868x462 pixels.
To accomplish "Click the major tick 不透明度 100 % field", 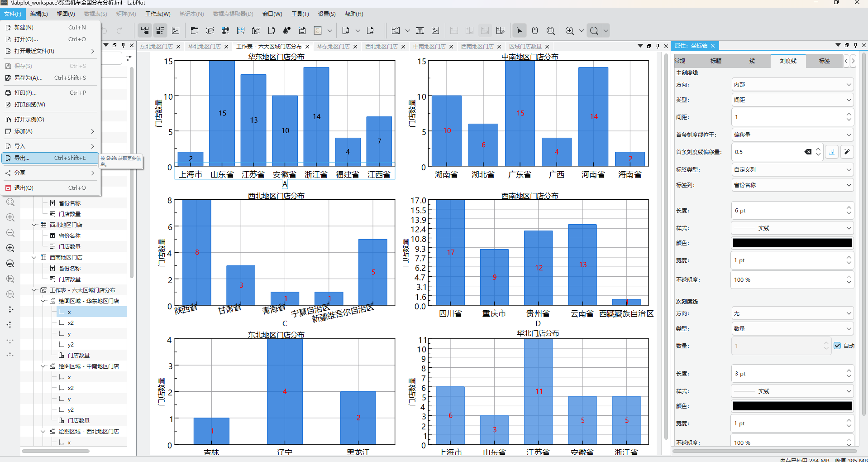I will click(x=788, y=279).
